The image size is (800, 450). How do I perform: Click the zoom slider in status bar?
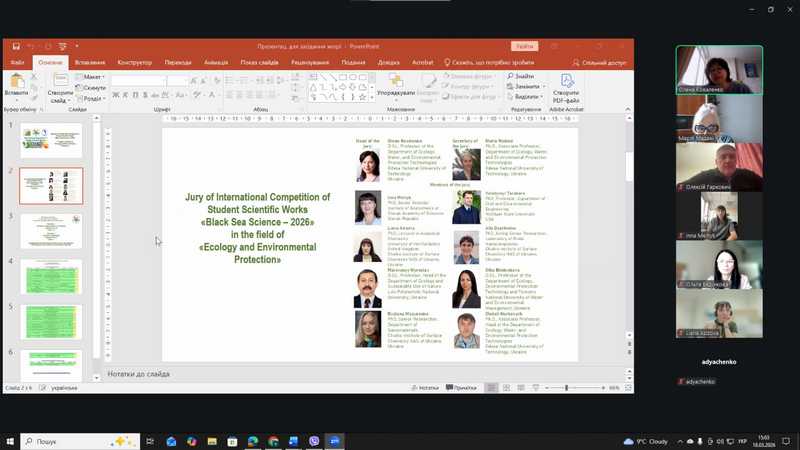[x=567, y=388]
